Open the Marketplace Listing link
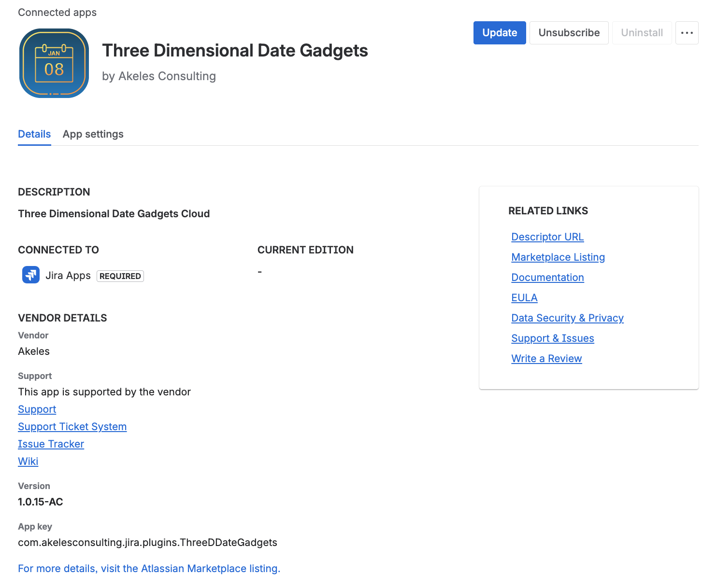This screenshot has width=717, height=588. [558, 257]
